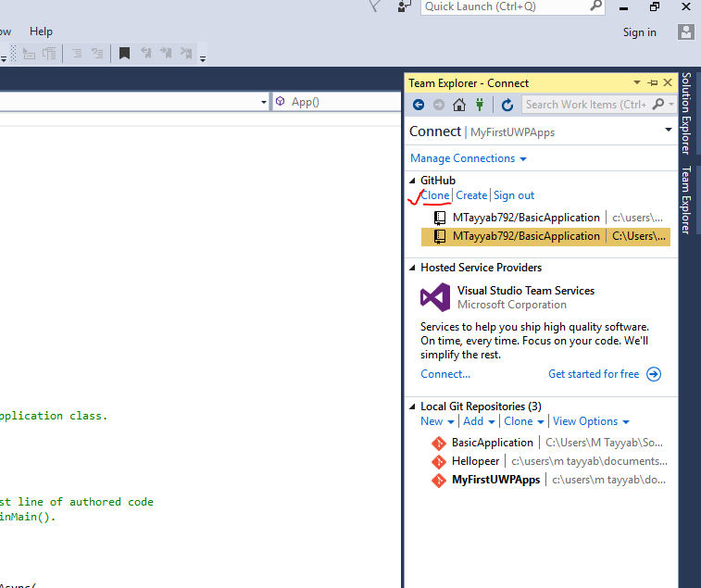Click the git icon beside BasicApplication local repo
Image resolution: width=701 pixels, height=588 pixels.
pos(439,444)
